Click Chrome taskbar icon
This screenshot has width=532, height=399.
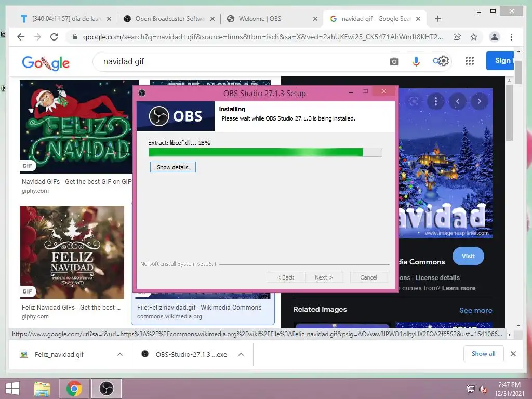pyautogui.click(x=74, y=389)
